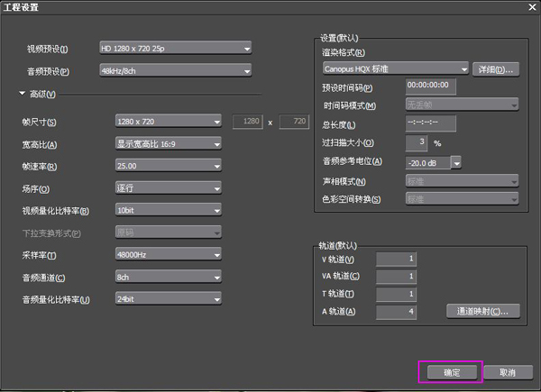The height and width of the screenshot is (392, 541).
Task: Click the A 轨道 count field
Action: point(396,312)
